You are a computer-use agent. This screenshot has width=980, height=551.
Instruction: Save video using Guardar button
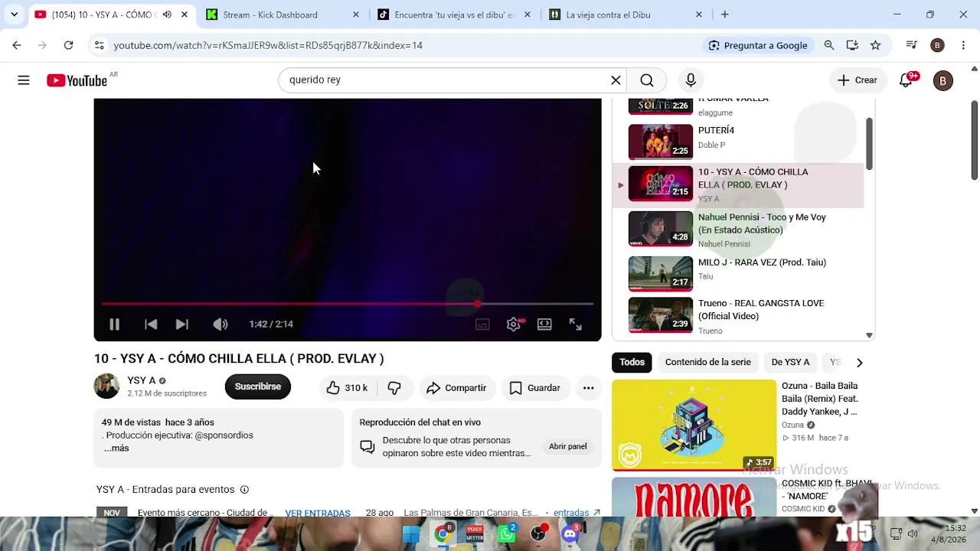[x=535, y=388]
